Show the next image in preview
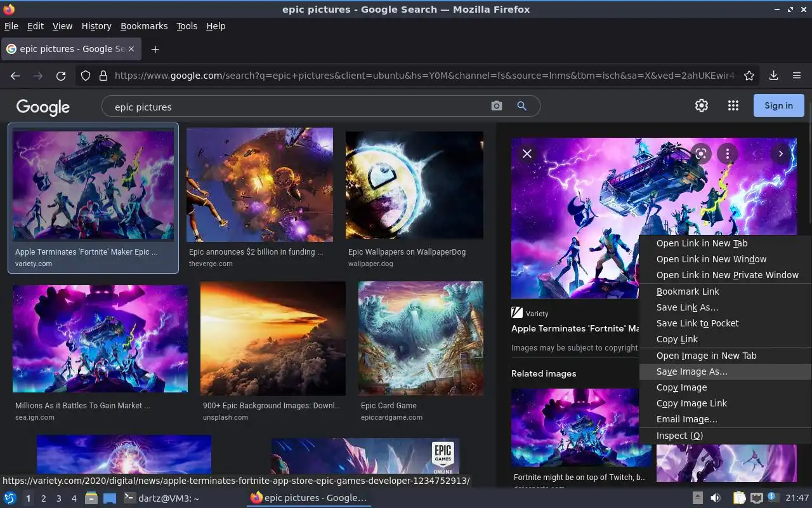 pos(781,154)
